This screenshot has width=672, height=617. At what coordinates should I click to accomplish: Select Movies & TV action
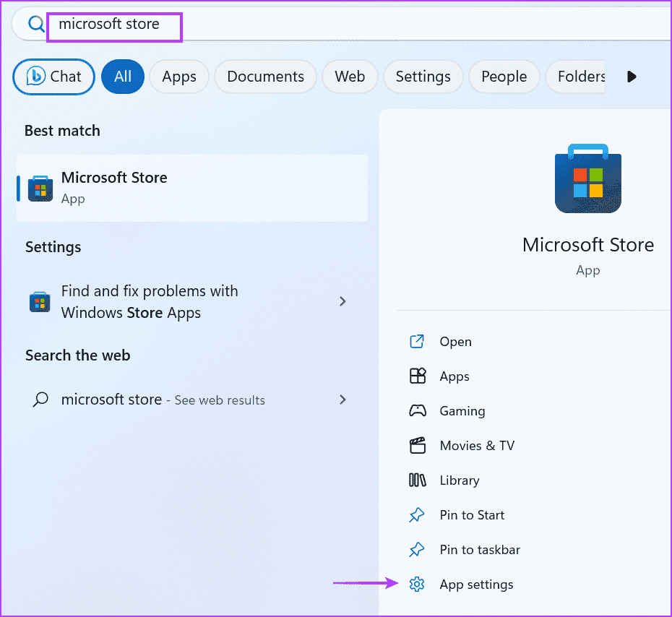tap(477, 446)
